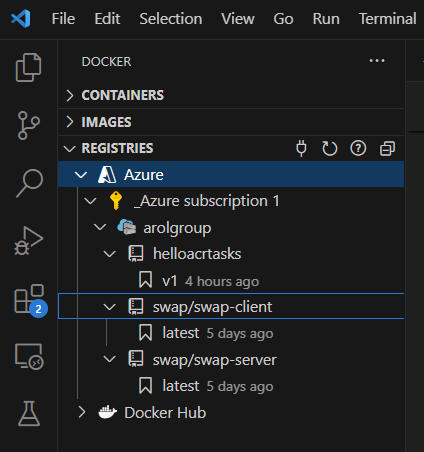Open the Testing flask view
This screenshot has width=424, height=452.
(29, 413)
